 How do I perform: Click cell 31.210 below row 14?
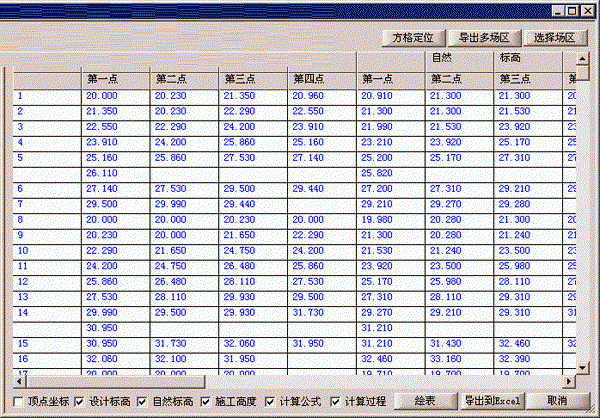(x=391, y=328)
